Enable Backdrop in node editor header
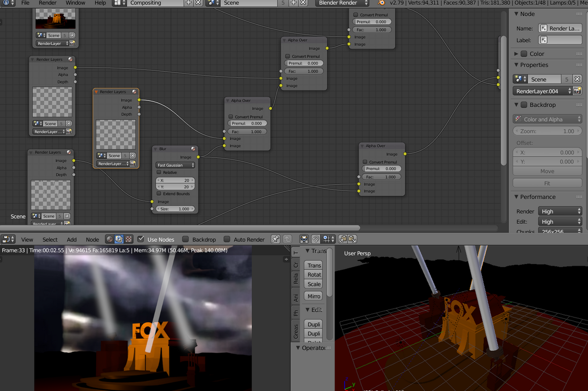588x391 pixels. [x=186, y=239]
